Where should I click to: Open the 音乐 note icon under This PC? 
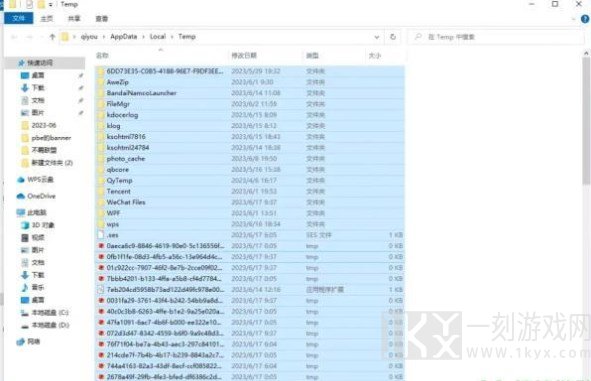coord(25,287)
